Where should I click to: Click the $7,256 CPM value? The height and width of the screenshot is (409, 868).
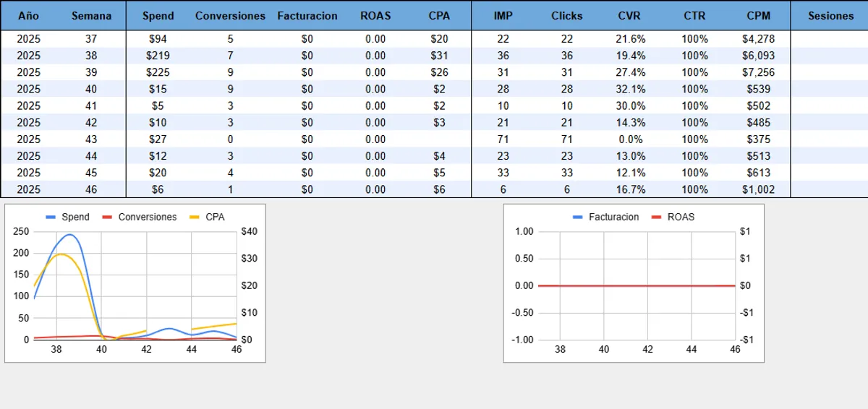758,72
